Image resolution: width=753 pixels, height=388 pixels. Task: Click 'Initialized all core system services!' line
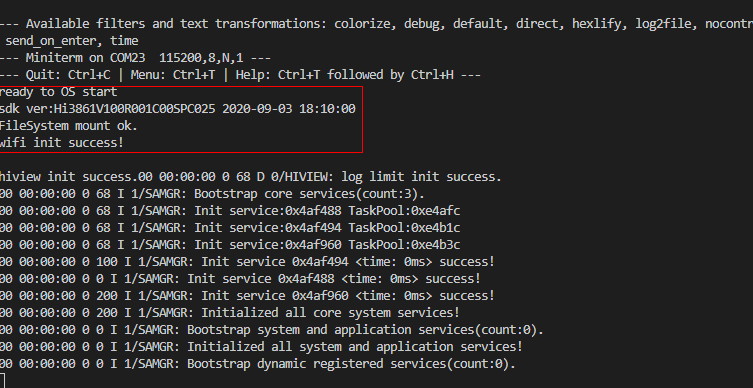click(x=230, y=313)
